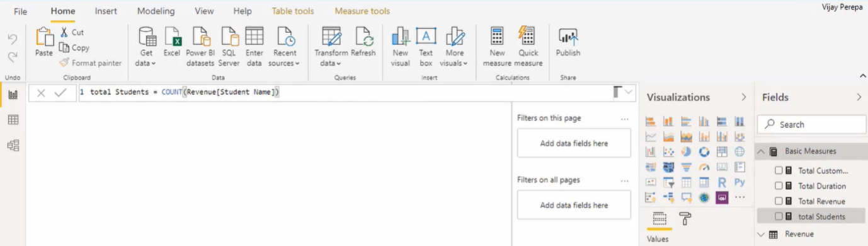Select the stacked column chart visual

(668, 122)
